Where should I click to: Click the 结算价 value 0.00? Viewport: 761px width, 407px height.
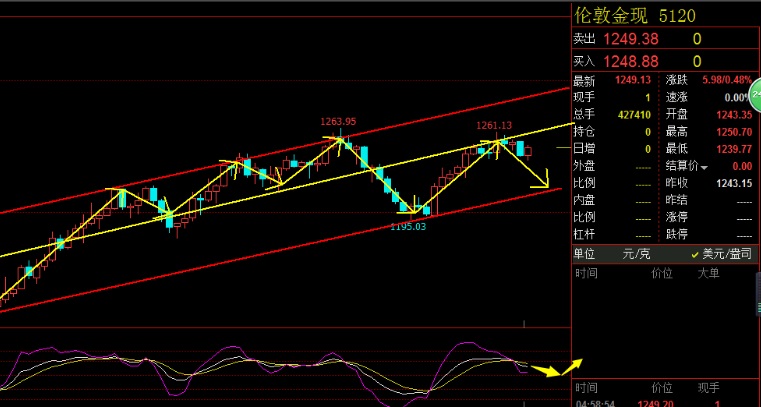coord(742,166)
